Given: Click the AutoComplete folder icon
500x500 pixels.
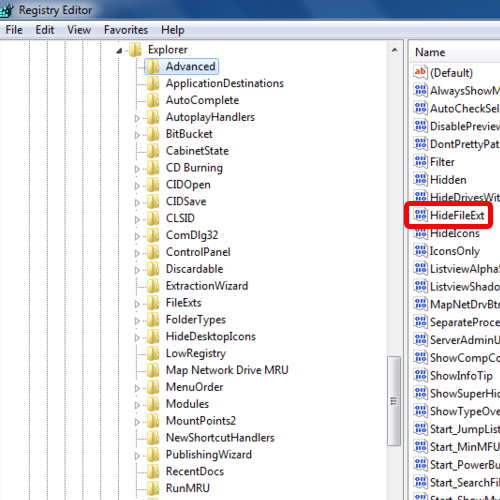Looking at the screenshot, I should 153,100.
